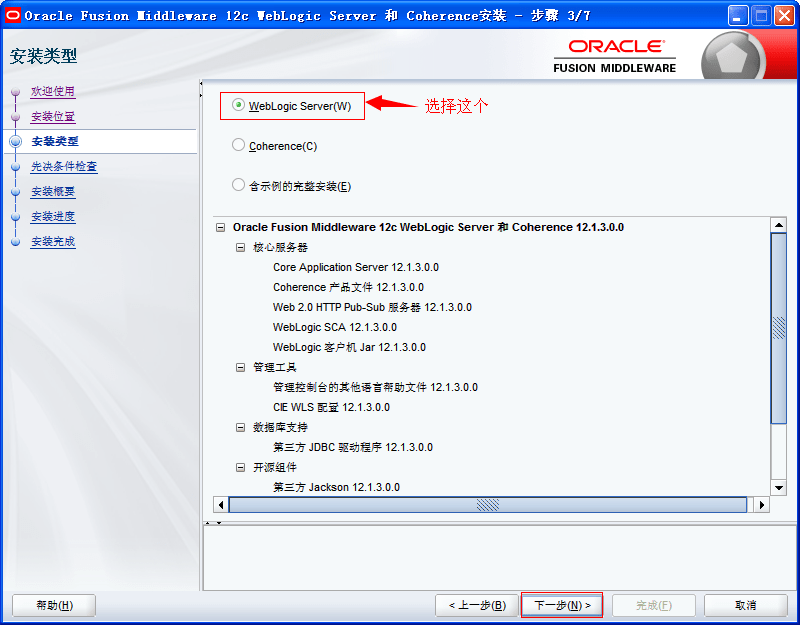The image size is (800, 625).
Task: Cancel the installation with 取消
Action: (746, 606)
